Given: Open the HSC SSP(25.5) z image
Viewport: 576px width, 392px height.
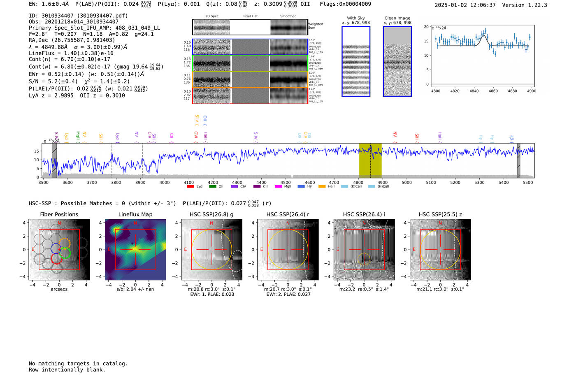Looking at the screenshot, I should click(441, 250).
